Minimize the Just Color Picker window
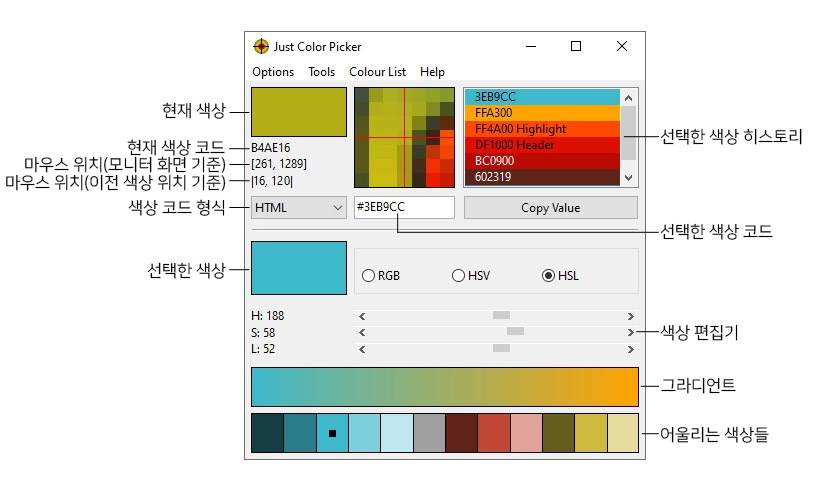The image size is (822, 487). click(531, 47)
